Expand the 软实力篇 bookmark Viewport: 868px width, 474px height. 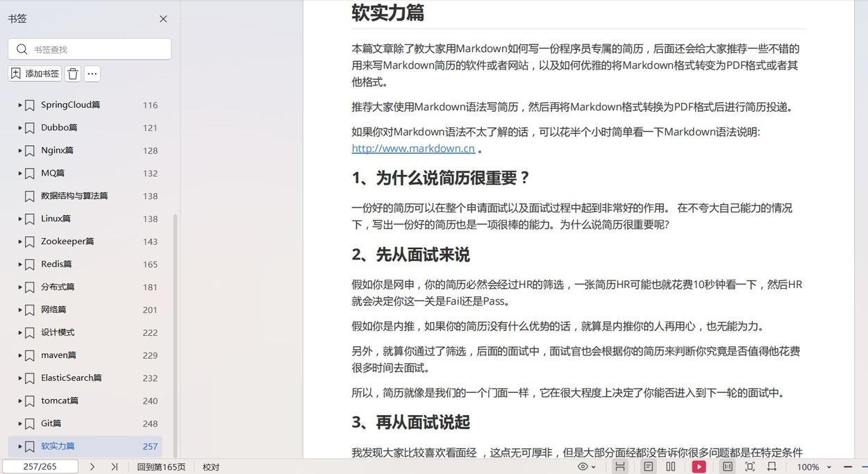19,446
